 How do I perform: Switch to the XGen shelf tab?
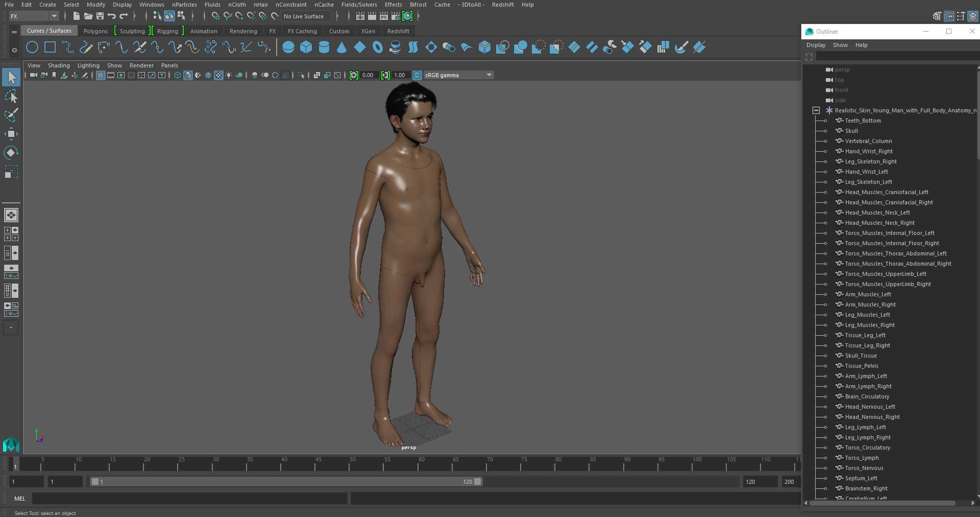click(x=368, y=31)
